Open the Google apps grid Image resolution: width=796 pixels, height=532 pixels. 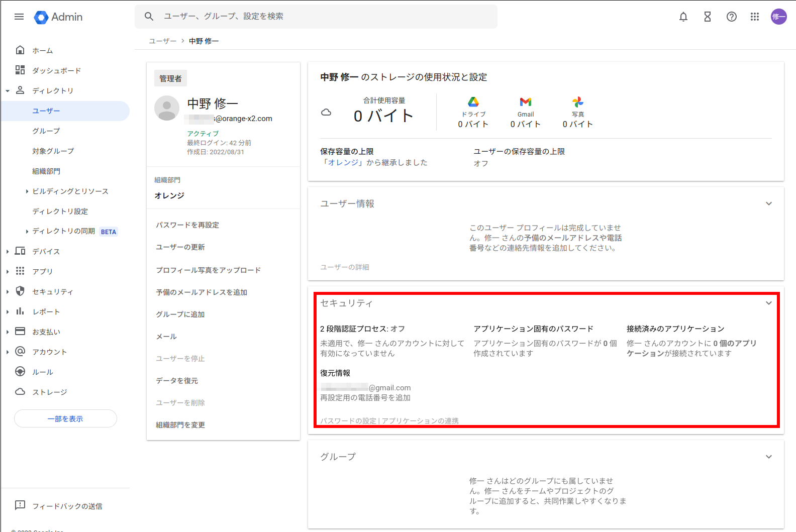coord(755,17)
